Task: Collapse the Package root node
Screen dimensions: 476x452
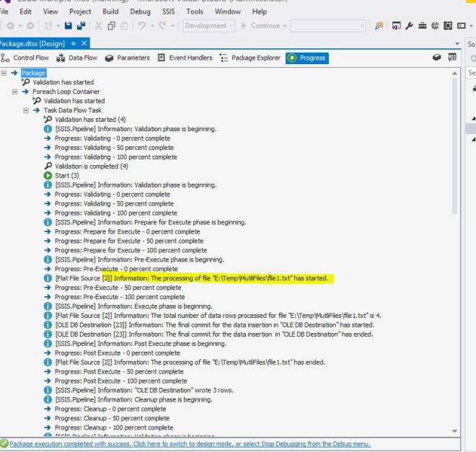Action: point(5,73)
